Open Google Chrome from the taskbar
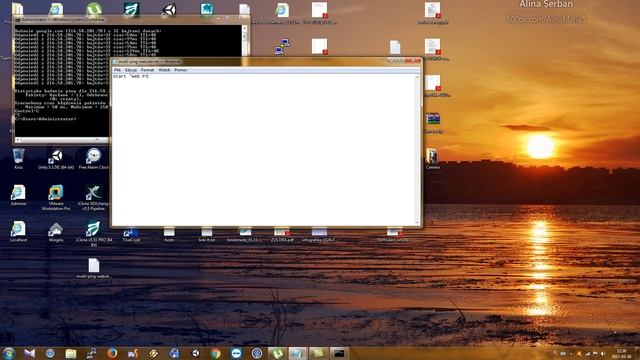 pos(216,353)
